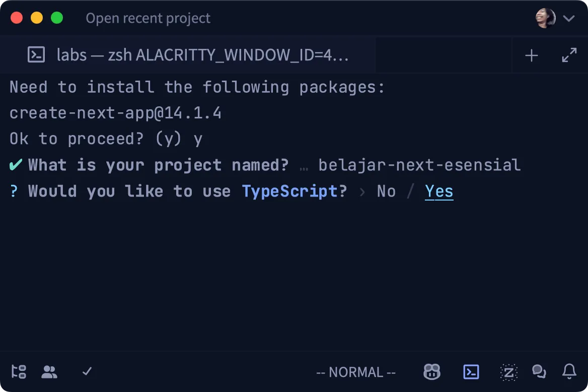This screenshot has width=588, height=392.
Task: Open the GitHub Copilot status icon
Action: pos(431,372)
